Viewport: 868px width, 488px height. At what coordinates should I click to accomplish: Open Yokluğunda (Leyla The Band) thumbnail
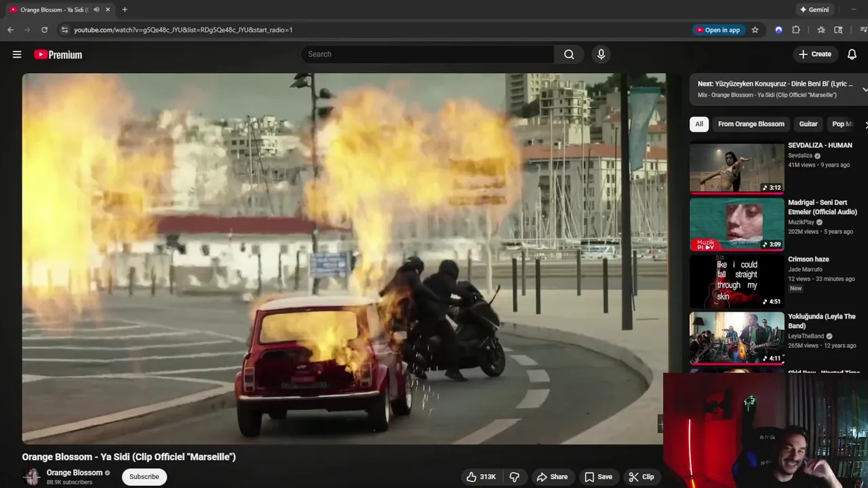point(736,338)
